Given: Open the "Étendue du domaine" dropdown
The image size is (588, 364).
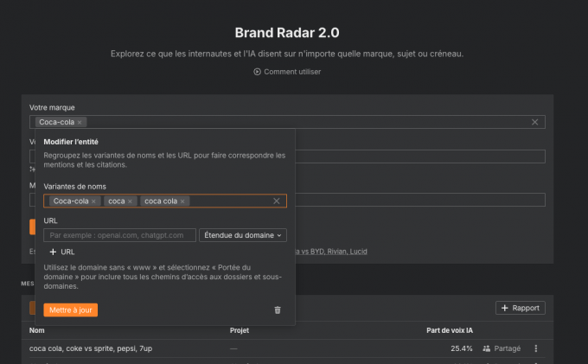Looking at the screenshot, I should coord(242,235).
